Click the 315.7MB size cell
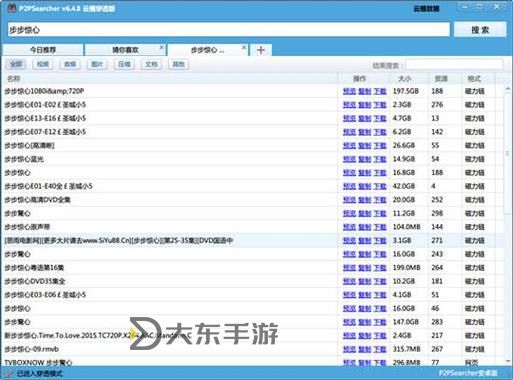Viewport: 513px width, 380px height. 406,349
